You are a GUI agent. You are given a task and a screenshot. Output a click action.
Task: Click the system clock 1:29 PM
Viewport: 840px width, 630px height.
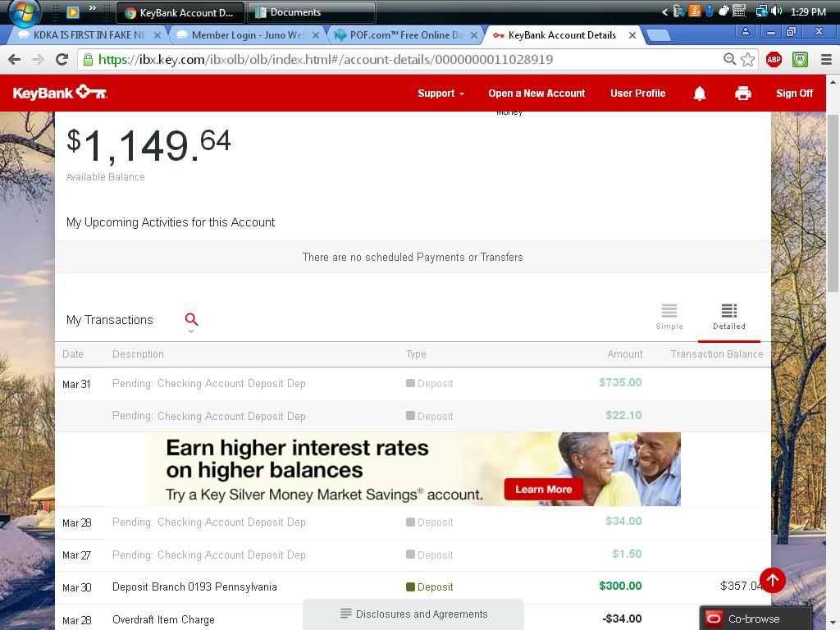tap(808, 11)
